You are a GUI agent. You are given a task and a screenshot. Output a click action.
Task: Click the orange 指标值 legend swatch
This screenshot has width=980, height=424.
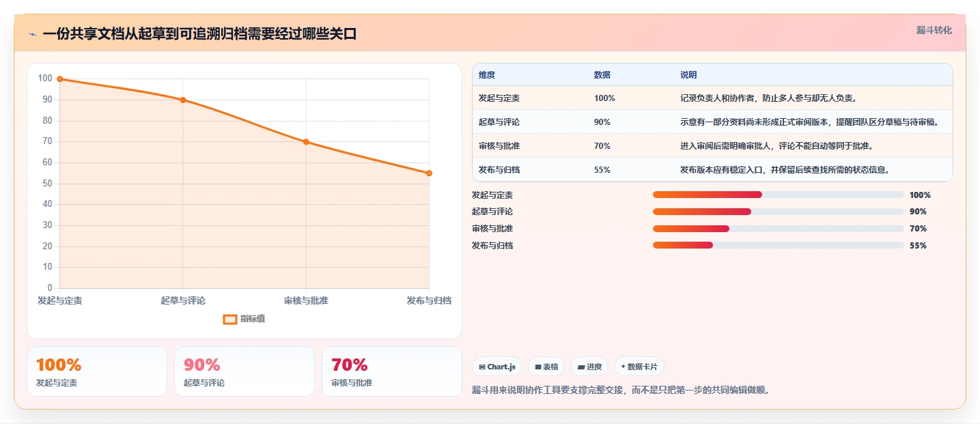[x=231, y=319]
